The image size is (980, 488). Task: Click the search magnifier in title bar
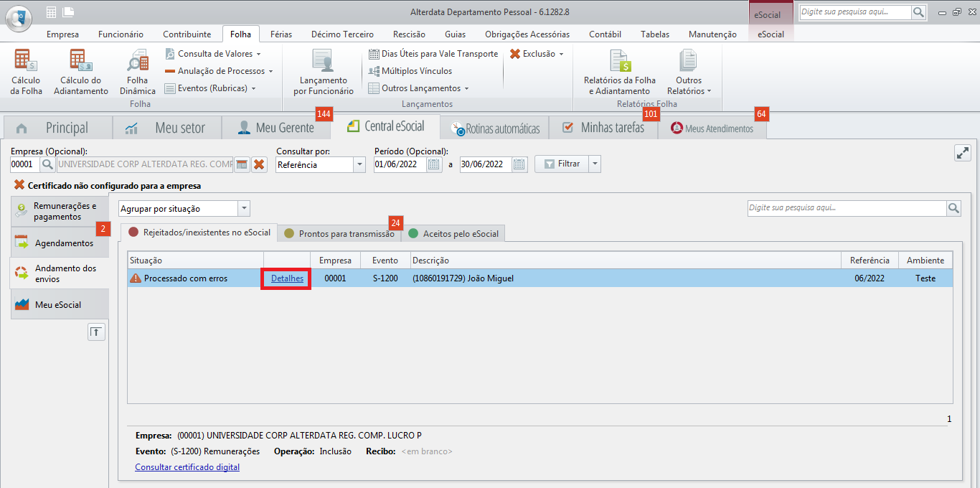tap(919, 12)
